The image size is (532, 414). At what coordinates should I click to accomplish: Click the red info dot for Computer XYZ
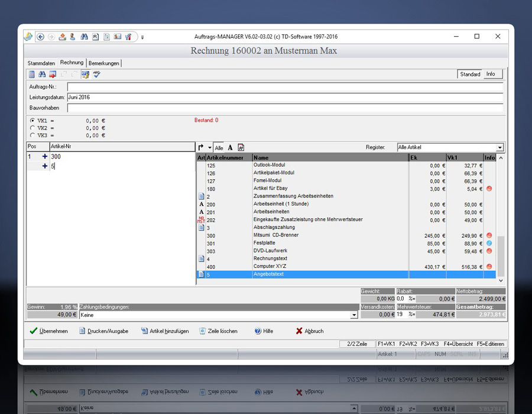point(489,267)
